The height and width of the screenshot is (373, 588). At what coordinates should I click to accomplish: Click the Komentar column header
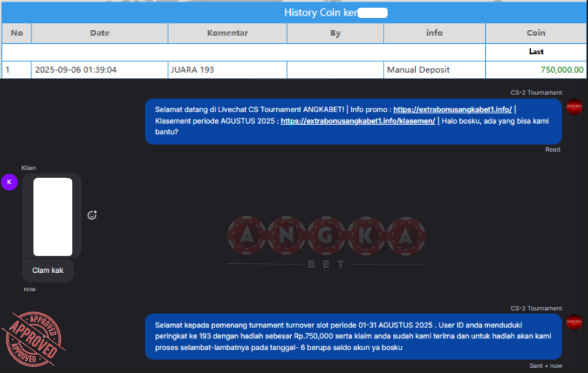227,33
